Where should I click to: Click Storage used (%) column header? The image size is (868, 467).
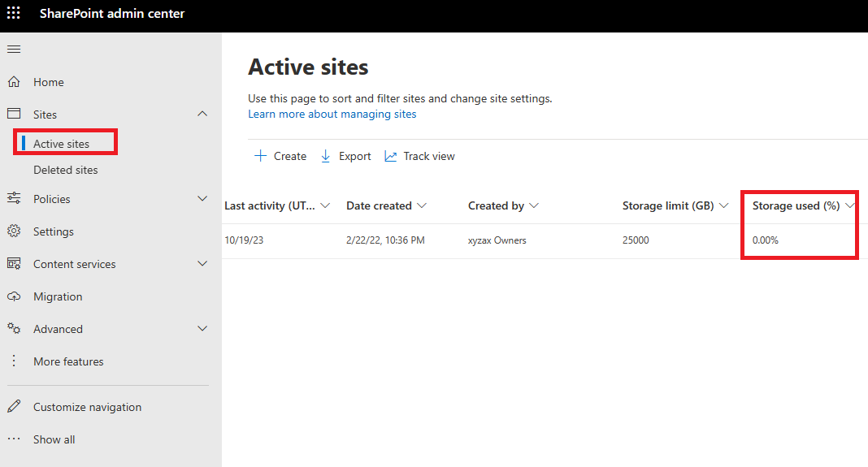(x=796, y=205)
